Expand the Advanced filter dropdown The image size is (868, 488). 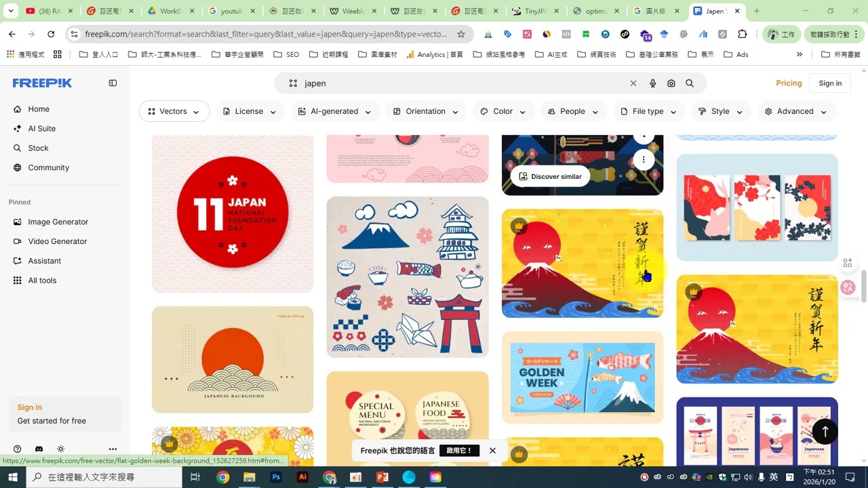click(x=796, y=111)
